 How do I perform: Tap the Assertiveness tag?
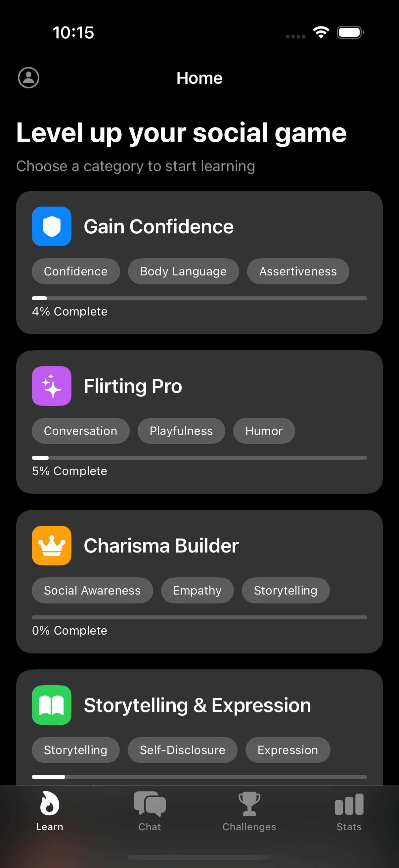(298, 271)
